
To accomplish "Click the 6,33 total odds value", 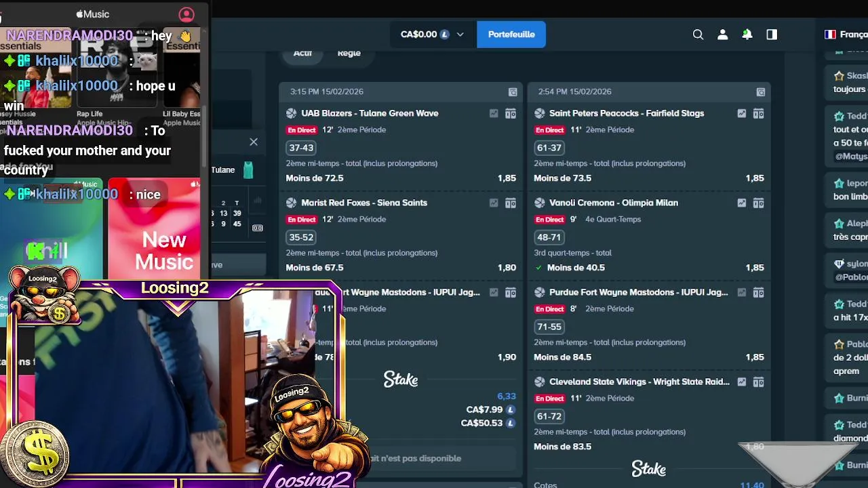I will [x=507, y=396].
